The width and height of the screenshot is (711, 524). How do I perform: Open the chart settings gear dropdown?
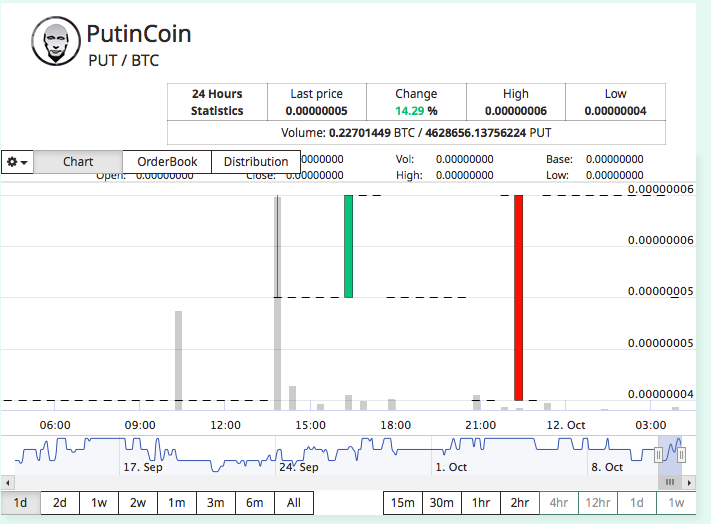point(17,162)
